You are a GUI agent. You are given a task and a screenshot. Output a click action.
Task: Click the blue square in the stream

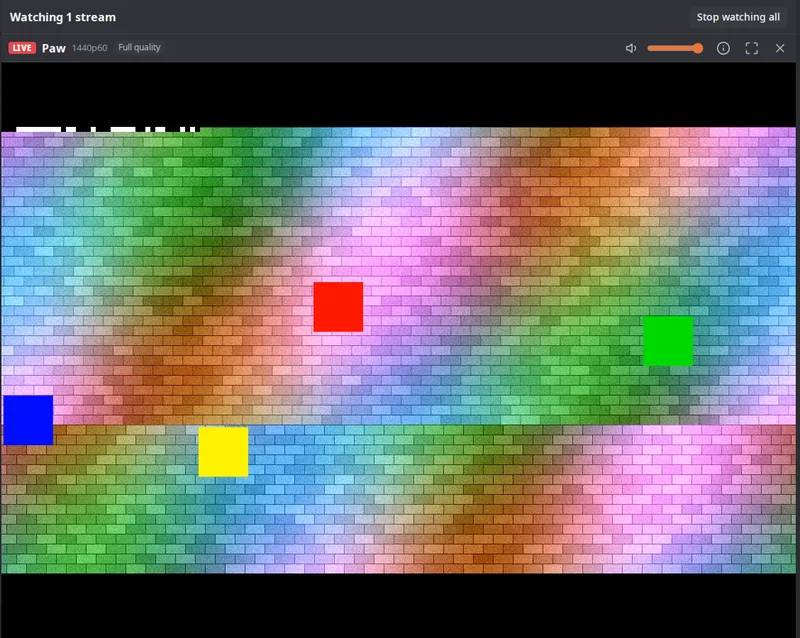(28, 420)
